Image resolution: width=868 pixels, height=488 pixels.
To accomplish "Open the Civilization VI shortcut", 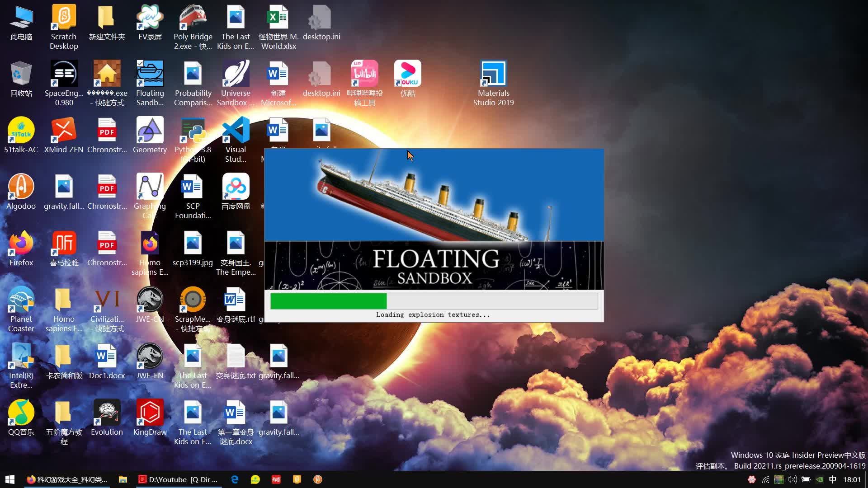I will (107, 310).
